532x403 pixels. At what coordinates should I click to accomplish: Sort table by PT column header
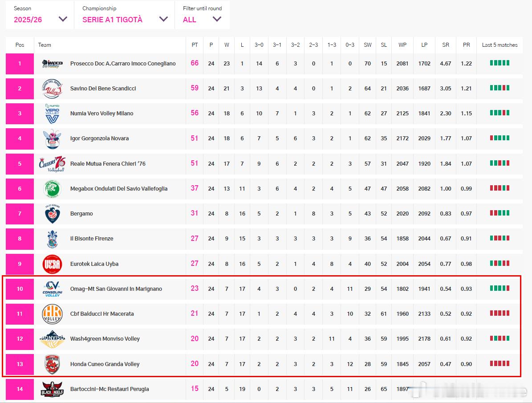(x=195, y=45)
